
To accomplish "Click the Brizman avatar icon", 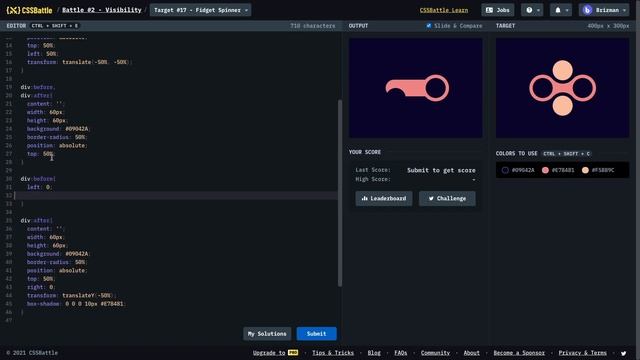I will 587,10.
